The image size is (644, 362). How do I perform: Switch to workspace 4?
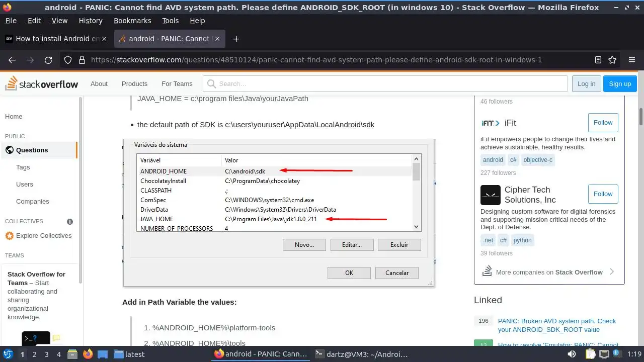pyautogui.click(x=59, y=354)
